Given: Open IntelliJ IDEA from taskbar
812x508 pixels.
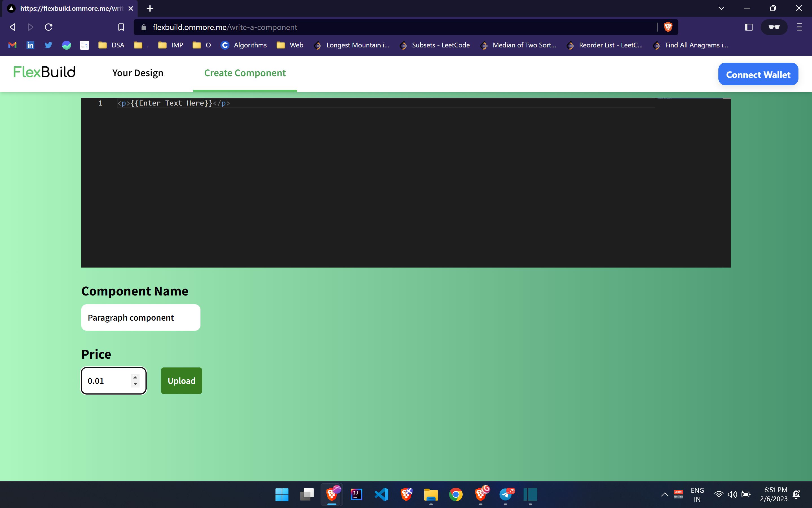Looking at the screenshot, I should point(356,494).
